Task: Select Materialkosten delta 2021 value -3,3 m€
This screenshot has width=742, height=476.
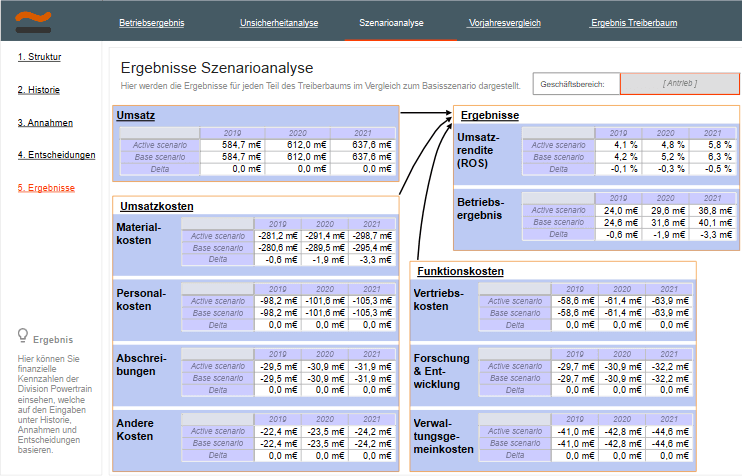Action: click(371, 259)
